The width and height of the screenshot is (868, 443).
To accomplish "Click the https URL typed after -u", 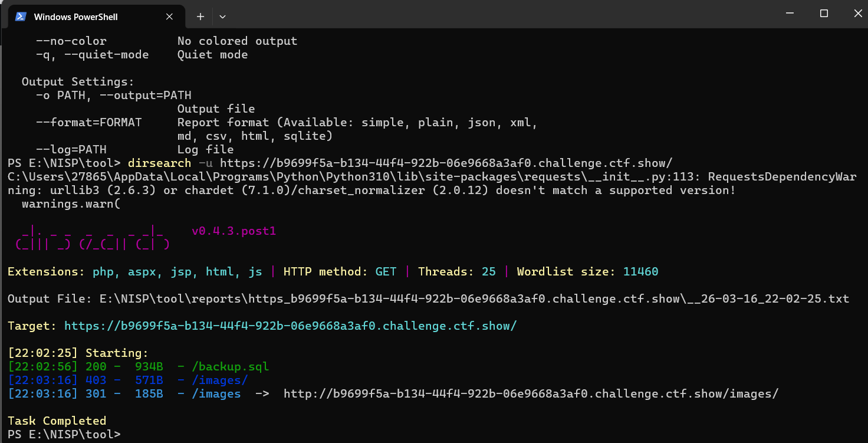I will [446, 163].
